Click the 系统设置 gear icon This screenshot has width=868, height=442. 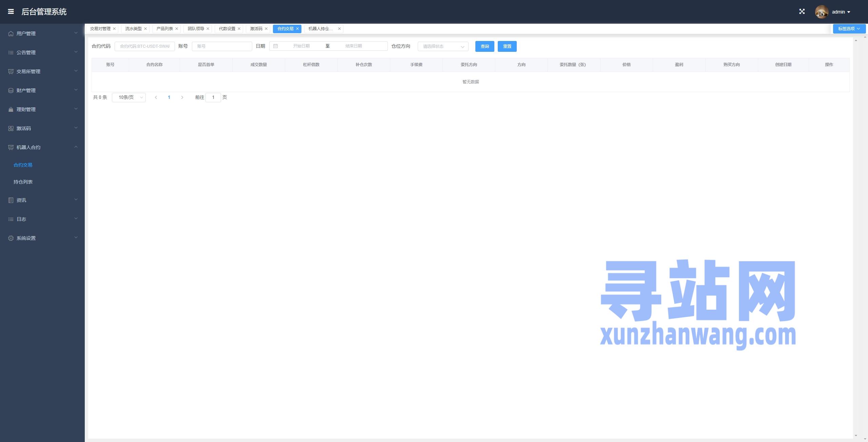click(11, 238)
